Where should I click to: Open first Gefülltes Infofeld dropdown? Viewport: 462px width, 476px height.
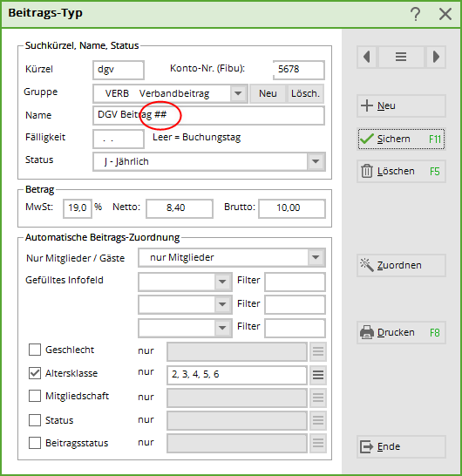[222, 282]
